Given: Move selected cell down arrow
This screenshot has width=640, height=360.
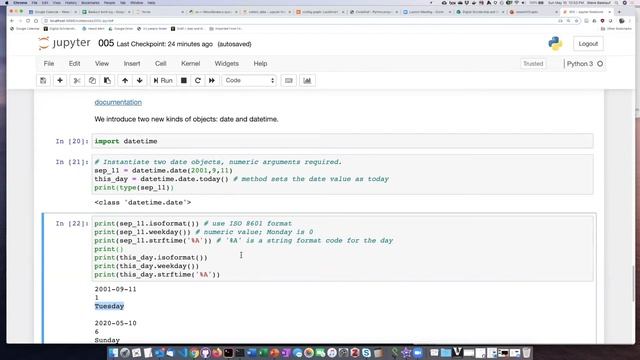Looking at the screenshot, I should [140, 80].
